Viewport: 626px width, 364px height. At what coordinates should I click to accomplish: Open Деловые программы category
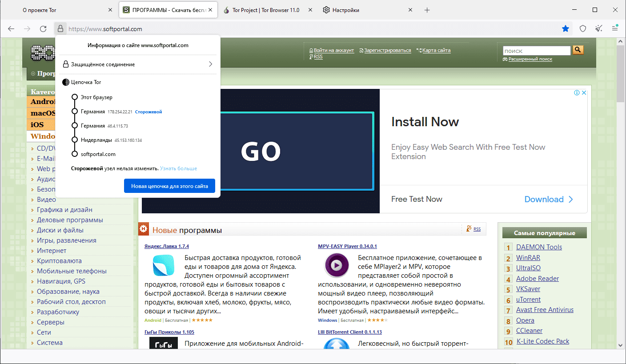pos(70,220)
